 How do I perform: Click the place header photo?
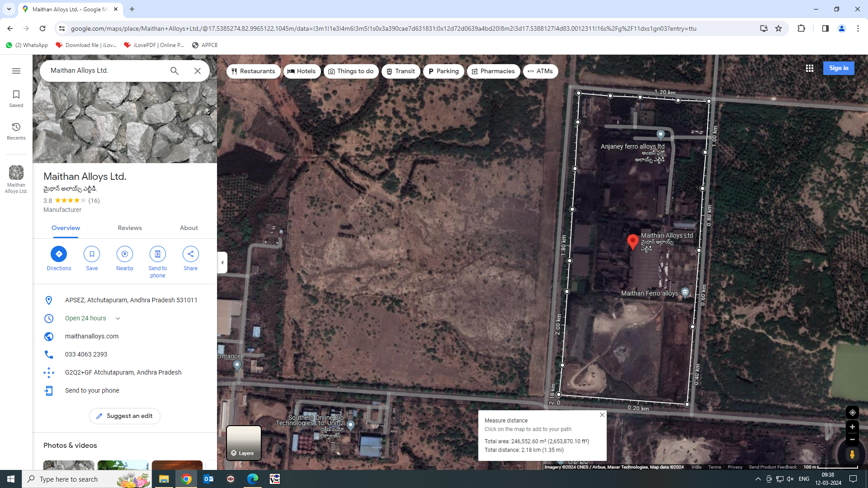(x=125, y=122)
